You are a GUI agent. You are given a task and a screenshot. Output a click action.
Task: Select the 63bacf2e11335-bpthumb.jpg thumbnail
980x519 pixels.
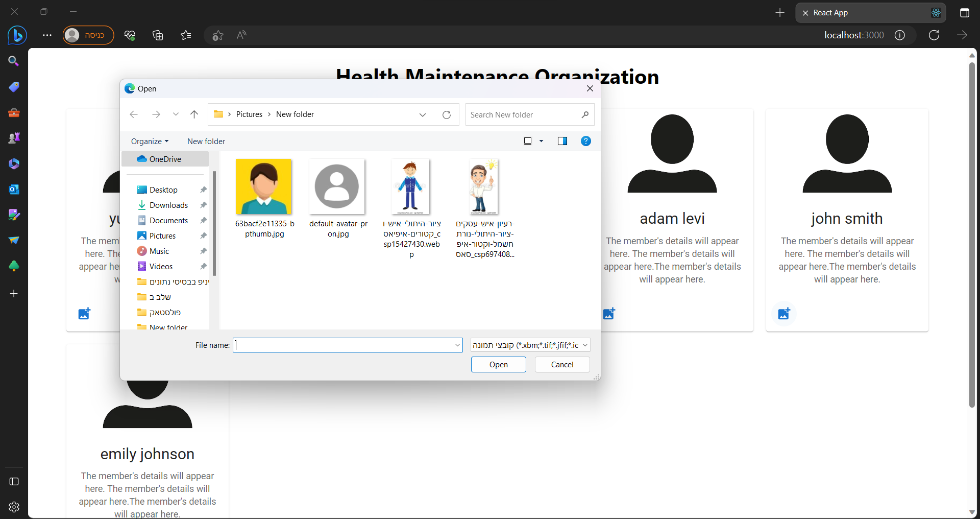263,187
